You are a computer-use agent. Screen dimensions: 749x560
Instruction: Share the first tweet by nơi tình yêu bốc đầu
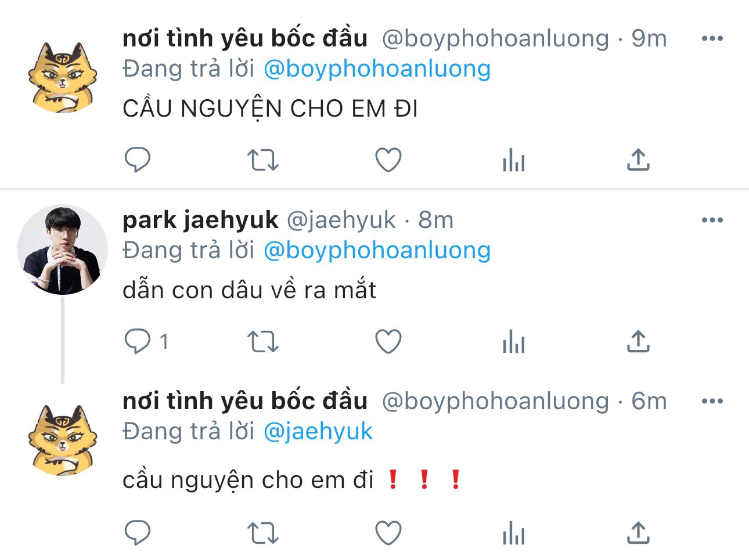click(638, 160)
